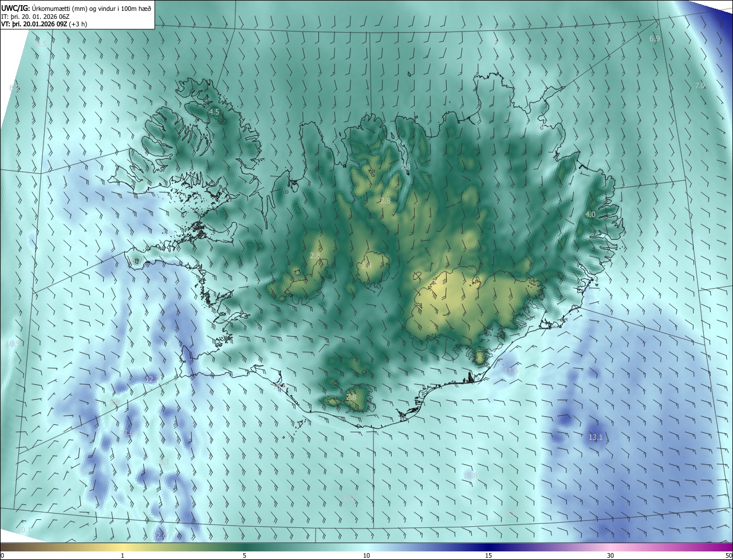Screen dimensions: 733x560
Task: Click the 13.1 value over the southeast sea
Action: click(x=596, y=437)
